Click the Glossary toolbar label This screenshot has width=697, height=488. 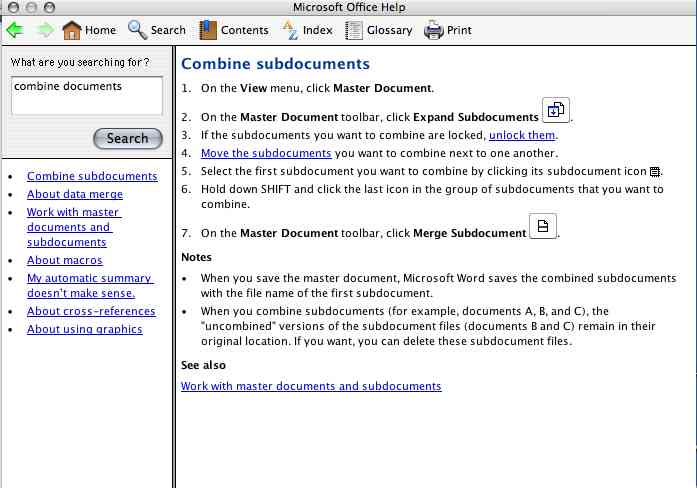click(389, 30)
